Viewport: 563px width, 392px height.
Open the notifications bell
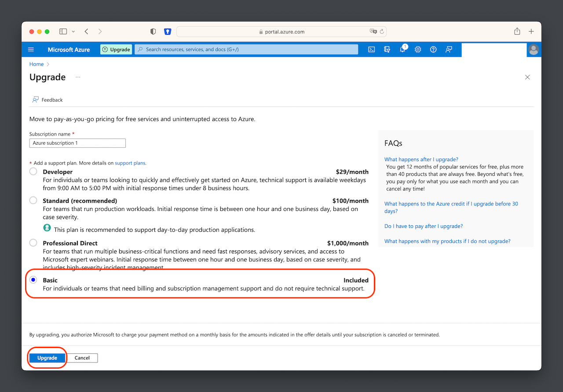402,49
